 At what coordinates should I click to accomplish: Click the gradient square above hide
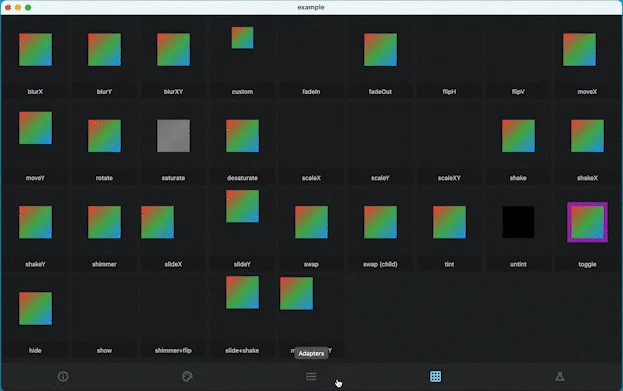(35, 308)
